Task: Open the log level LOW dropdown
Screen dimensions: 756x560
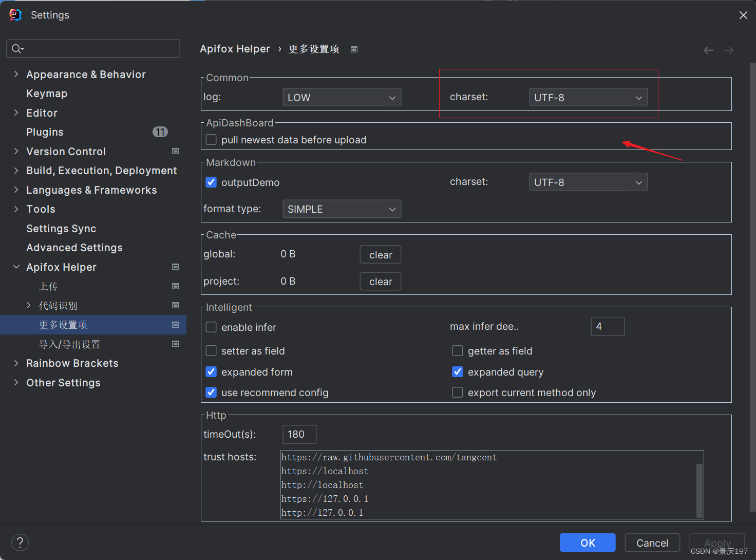Action: coord(342,97)
